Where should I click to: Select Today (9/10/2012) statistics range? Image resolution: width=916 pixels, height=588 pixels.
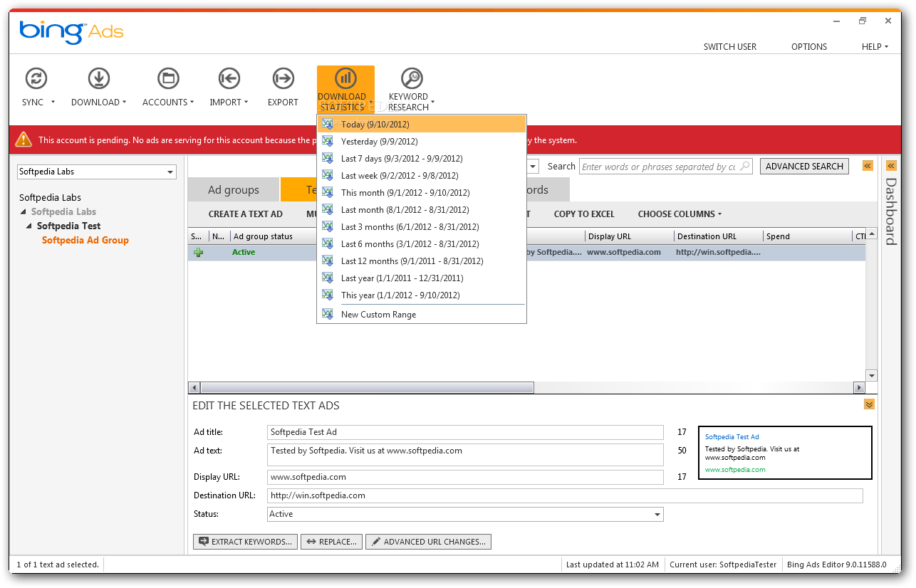422,124
